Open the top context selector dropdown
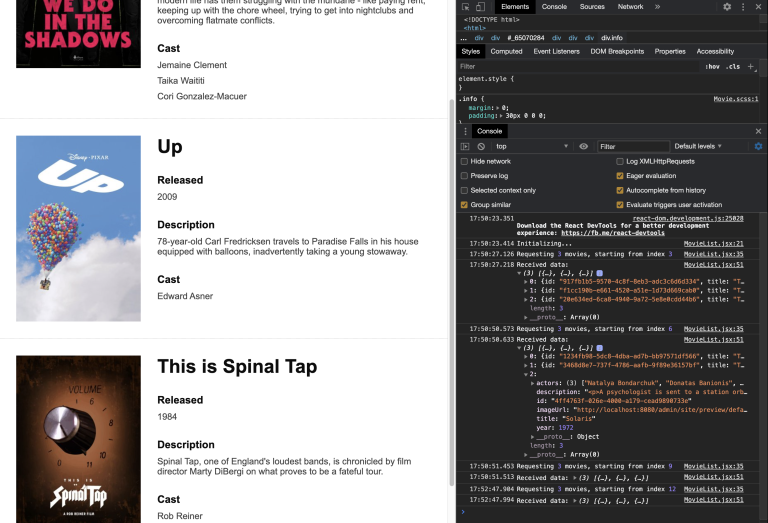The image size is (768, 523). 532,146
